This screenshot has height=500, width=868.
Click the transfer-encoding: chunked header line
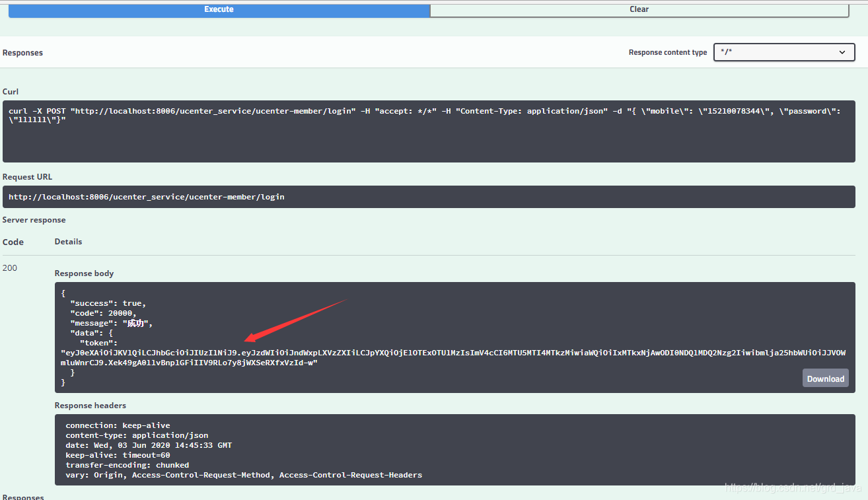(x=127, y=465)
